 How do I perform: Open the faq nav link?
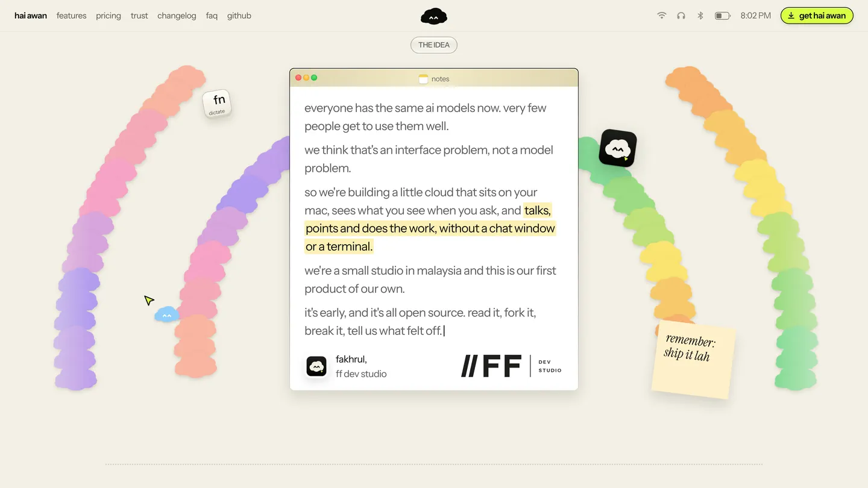click(212, 16)
